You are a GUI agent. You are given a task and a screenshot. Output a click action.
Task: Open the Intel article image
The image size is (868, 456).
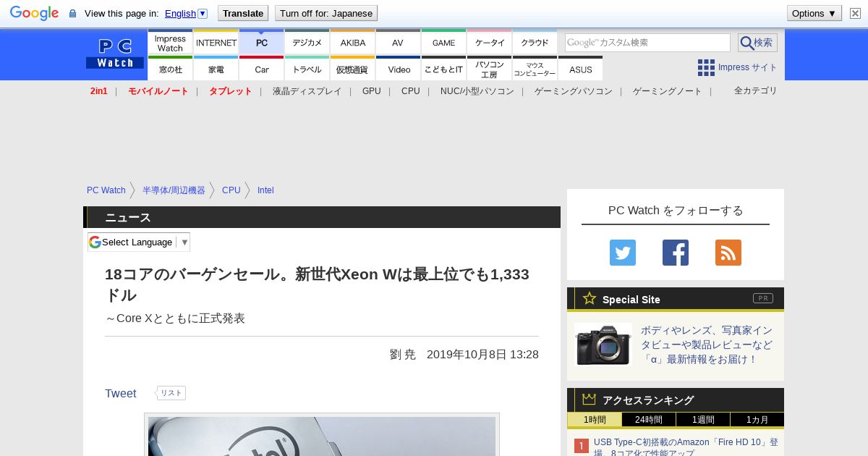pyautogui.click(x=322, y=436)
